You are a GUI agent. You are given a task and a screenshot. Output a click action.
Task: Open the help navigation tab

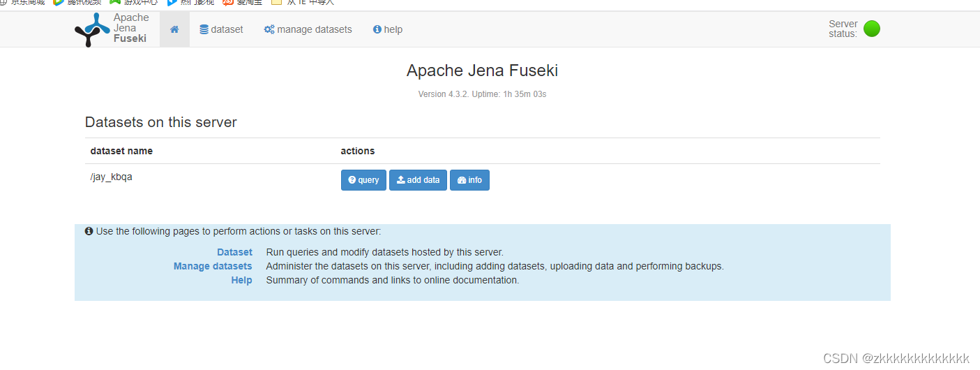[x=388, y=29]
